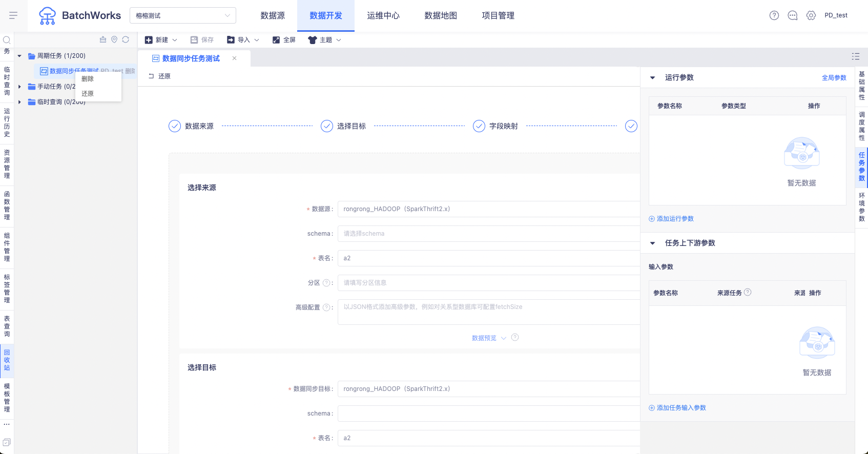This screenshot has height=454, width=868.
Task: Click the 保存 save toolbar button
Action: tap(202, 39)
